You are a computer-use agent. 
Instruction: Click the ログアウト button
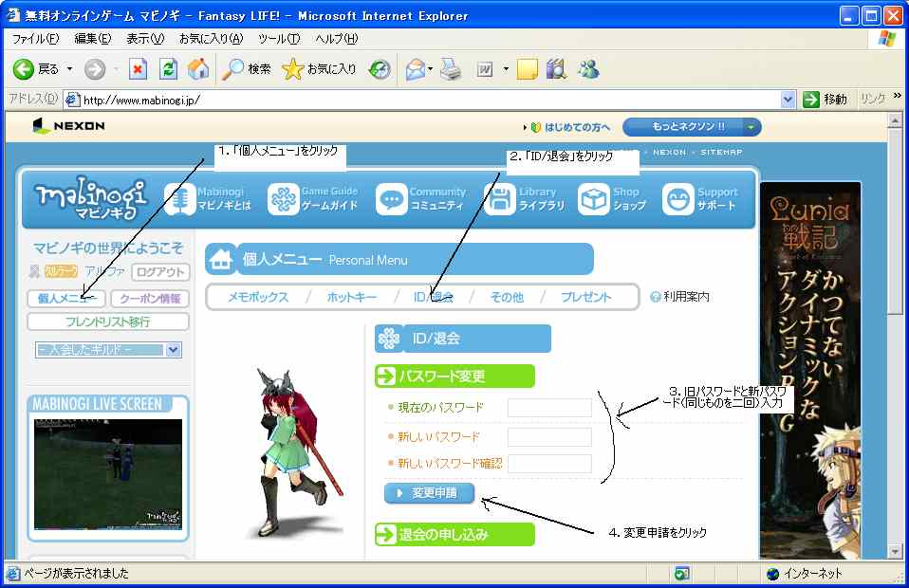(x=160, y=271)
